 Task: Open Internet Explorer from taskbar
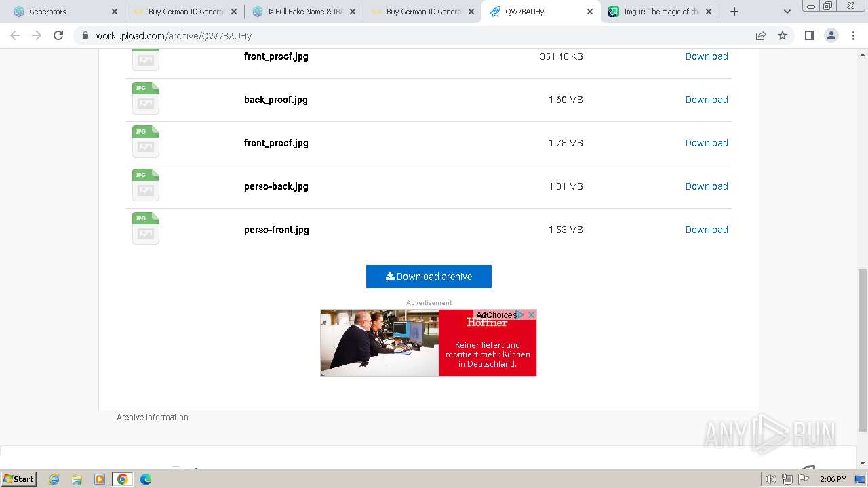54,479
